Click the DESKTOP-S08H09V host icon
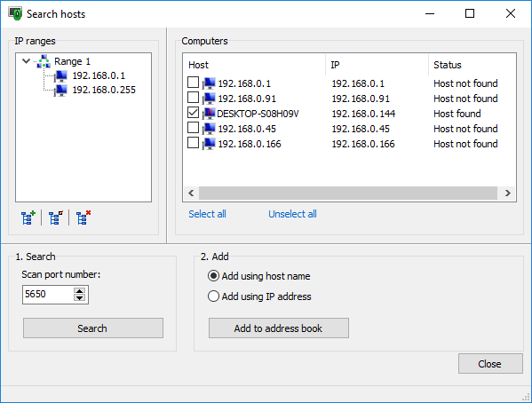 coord(209,114)
